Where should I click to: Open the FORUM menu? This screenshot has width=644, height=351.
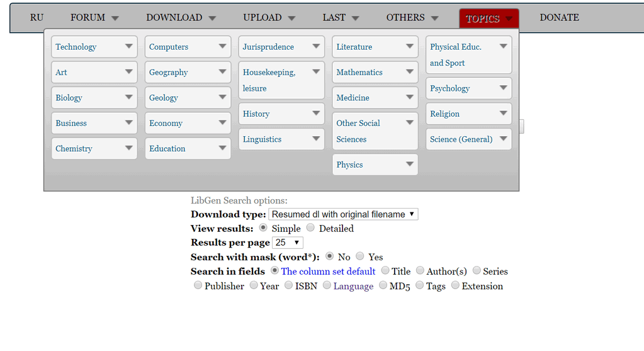[x=94, y=18]
